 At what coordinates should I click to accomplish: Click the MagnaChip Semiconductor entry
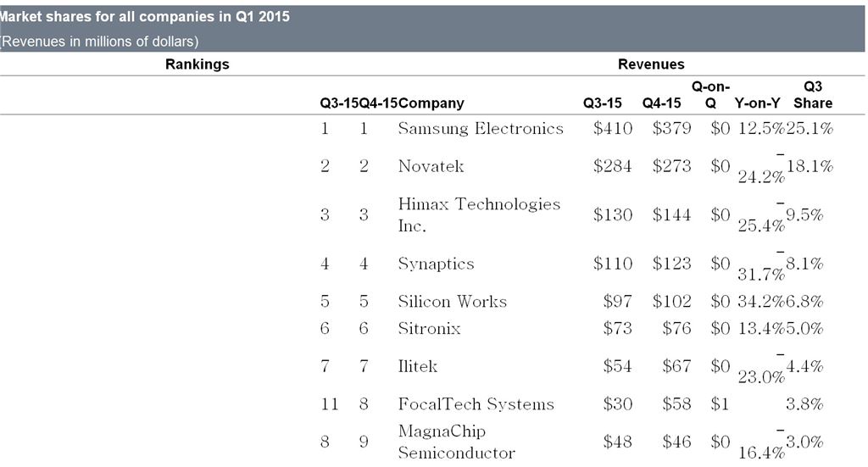(456, 442)
